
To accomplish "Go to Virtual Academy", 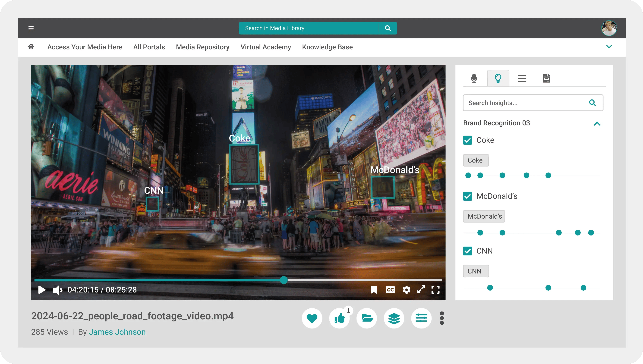I will click(266, 47).
